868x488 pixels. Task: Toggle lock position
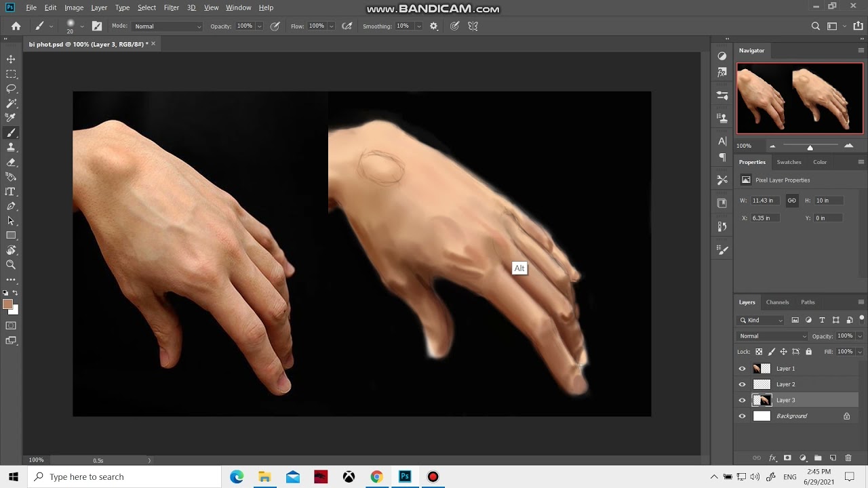pyautogui.click(x=784, y=352)
